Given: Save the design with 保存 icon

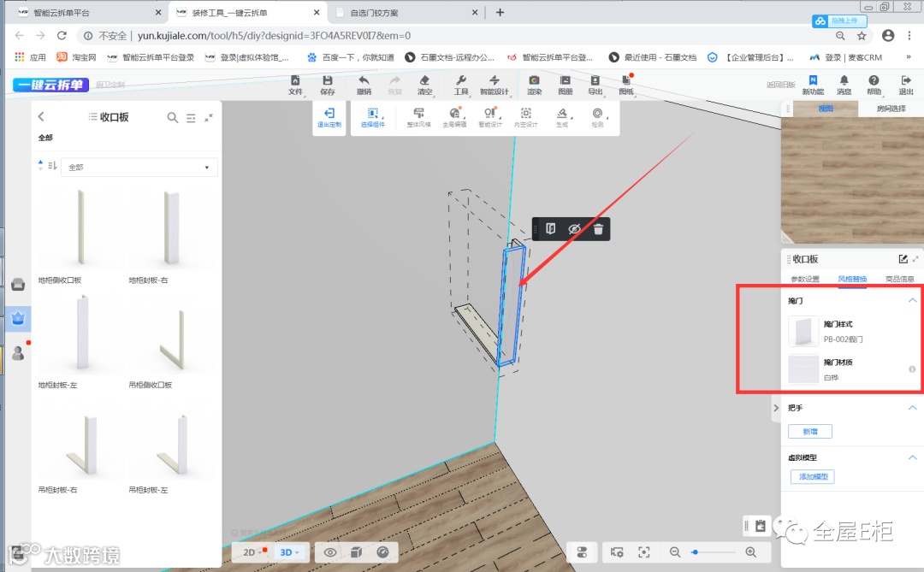Looking at the screenshot, I should tap(328, 85).
